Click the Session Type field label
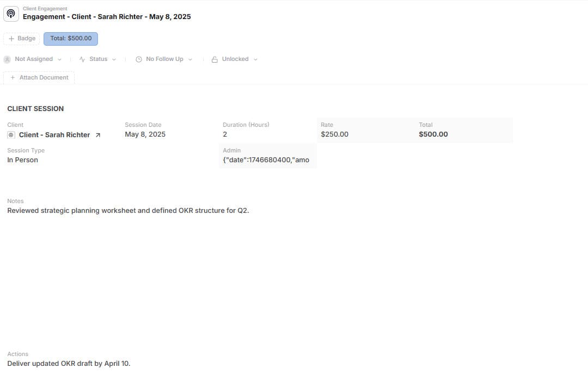The image size is (588, 392). coord(26,150)
